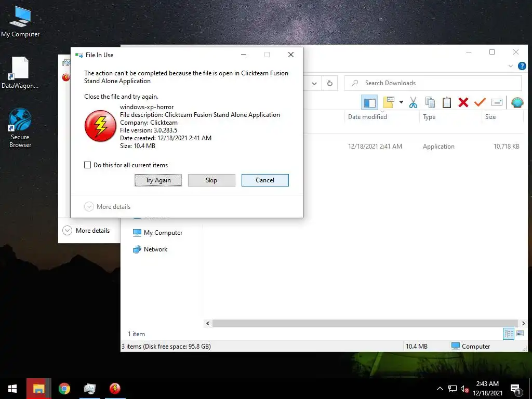This screenshot has height=399, width=532.
Task: Click the Classic Shell icon in toolbar
Action: tap(517, 102)
